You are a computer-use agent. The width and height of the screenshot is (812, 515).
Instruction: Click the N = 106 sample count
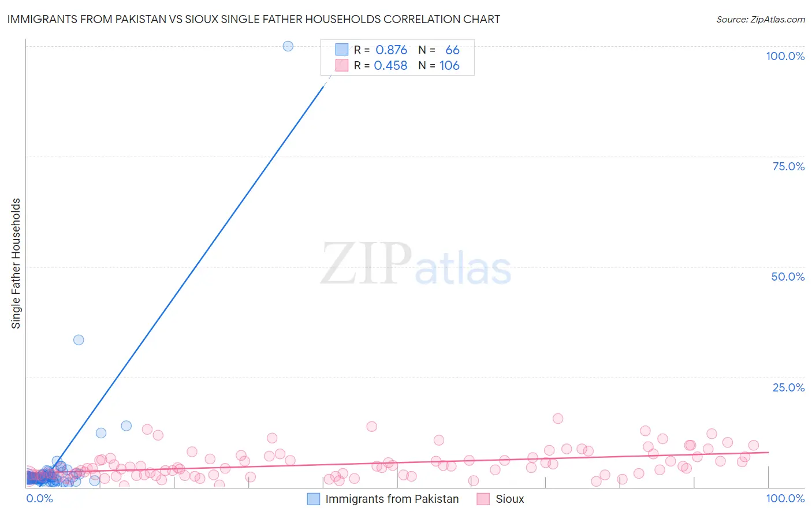(439, 65)
